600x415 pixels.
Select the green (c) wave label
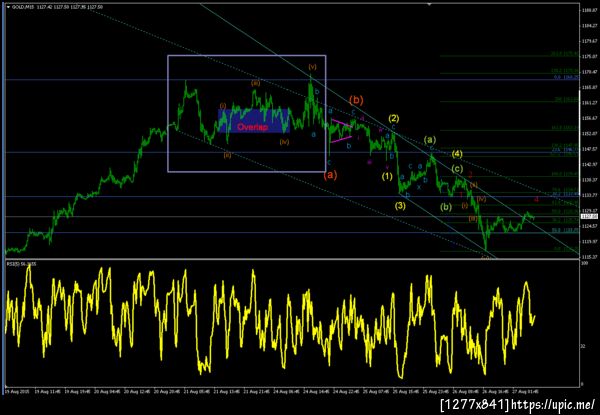457,169
